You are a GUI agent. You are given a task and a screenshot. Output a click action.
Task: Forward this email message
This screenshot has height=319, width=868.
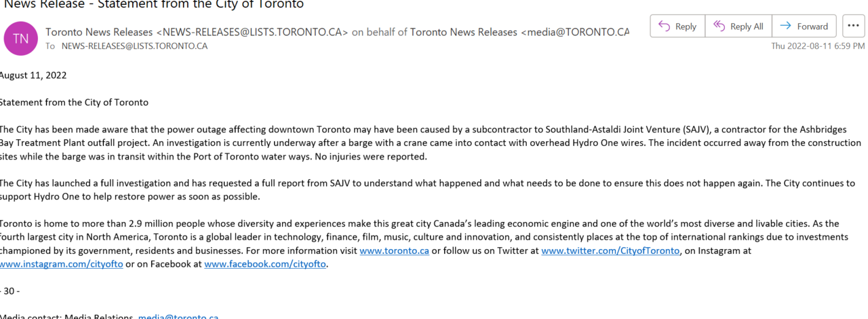[804, 26]
